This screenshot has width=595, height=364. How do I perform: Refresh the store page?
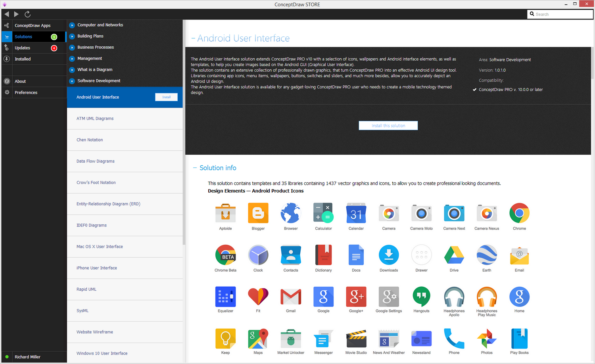pyautogui.click(x=27, y=14)
